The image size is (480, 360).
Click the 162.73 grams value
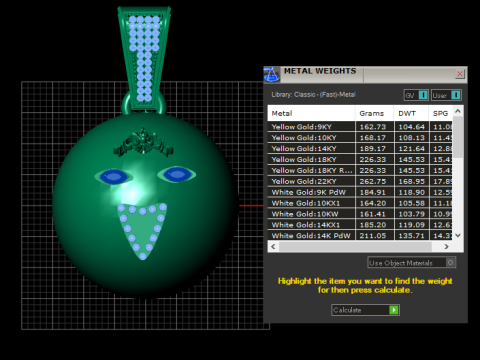pos(373,127)
